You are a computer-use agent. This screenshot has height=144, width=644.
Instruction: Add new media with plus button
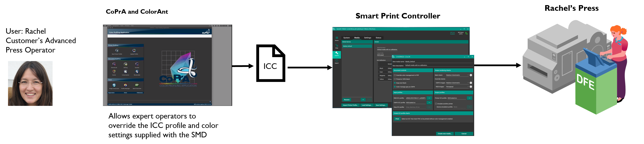click(x=363, y=100)
